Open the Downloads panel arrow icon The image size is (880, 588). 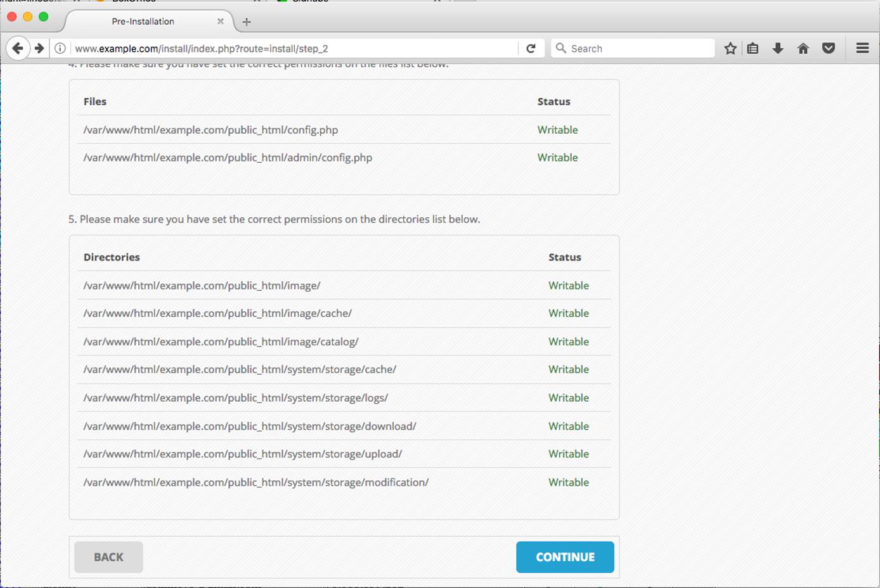pyautogui.click(x=778, y=48)
